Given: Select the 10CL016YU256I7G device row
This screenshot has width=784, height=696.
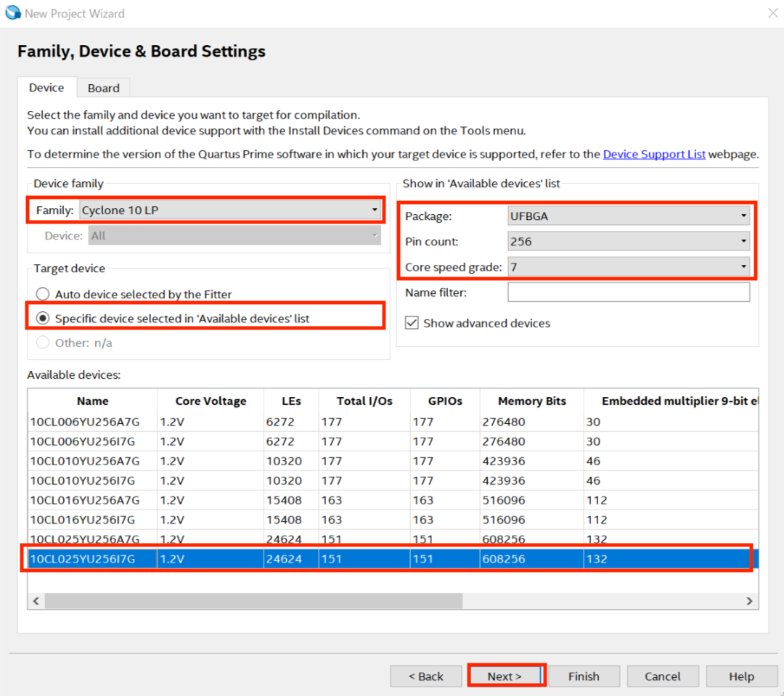Looking at the screenshot, I should click(84, 520).
